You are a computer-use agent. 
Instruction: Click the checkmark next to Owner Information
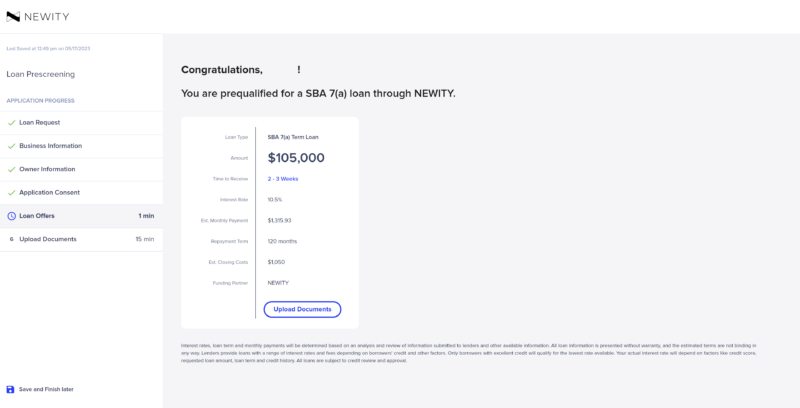pyautogui.click(x=11, y=170)
